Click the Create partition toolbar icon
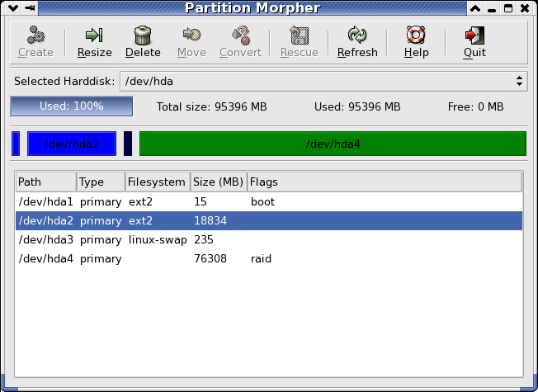Screen dimensions: 538x392 (x=35, y=35)
